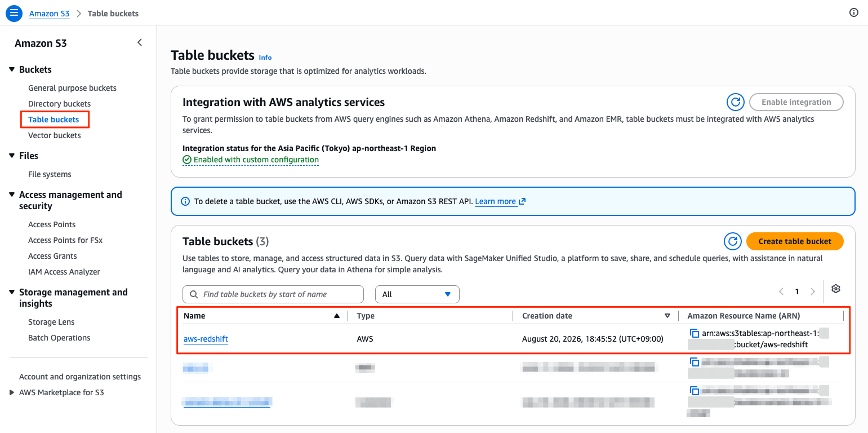868x433 pixels.
Task: Open Access Points in sidebar
Action: click(x=52, y=224)
